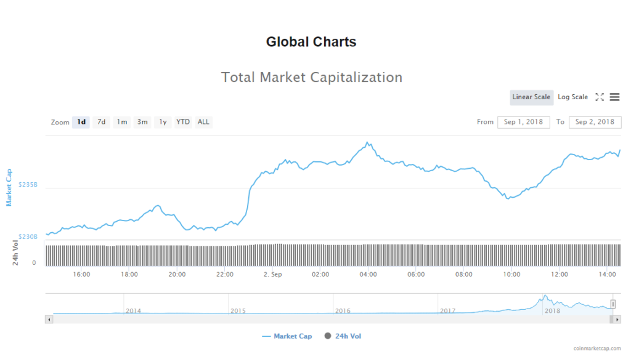
Task: Choose the YTD zoom option
Action: [183, 122]
